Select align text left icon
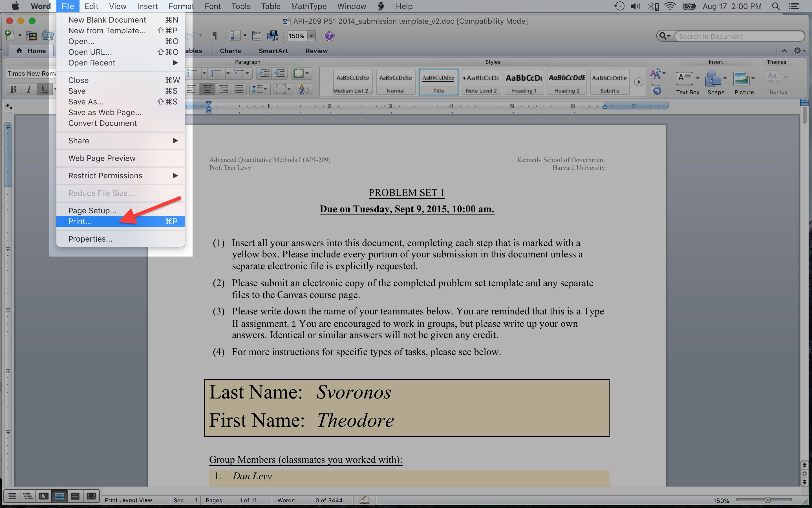 pyautogui.click(x=192, y=89)
